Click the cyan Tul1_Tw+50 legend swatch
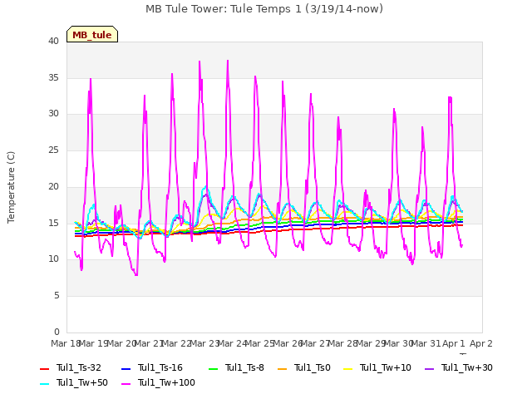This screenshot has height=399, width=532. point(44,384)
